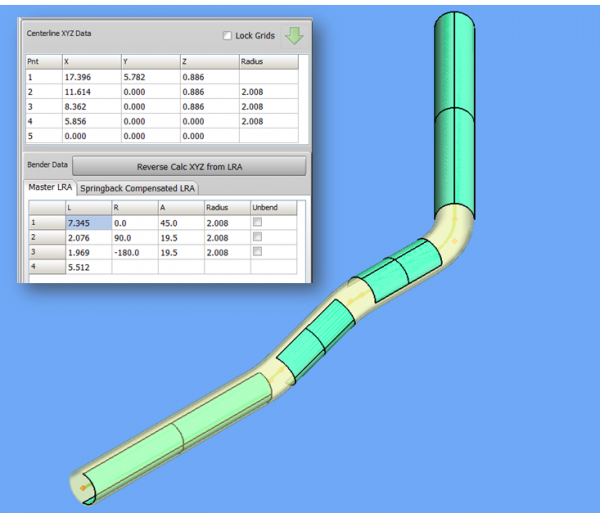Select row header 1 in LRA grid

pos(47,223)
